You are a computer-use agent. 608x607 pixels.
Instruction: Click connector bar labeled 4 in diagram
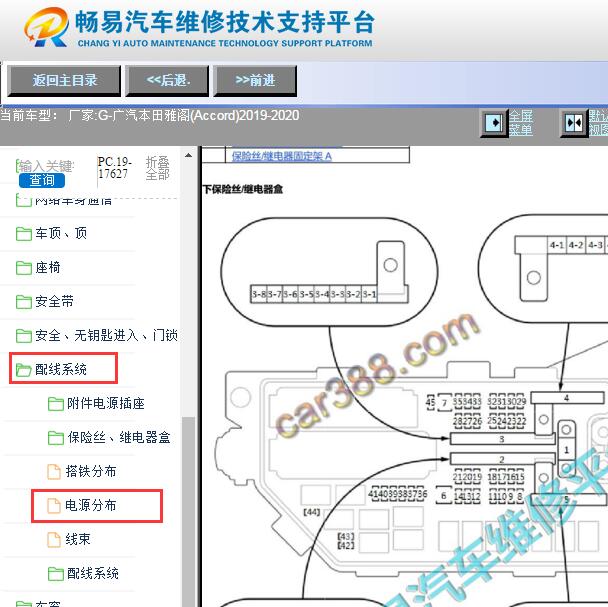pos(567,398)
